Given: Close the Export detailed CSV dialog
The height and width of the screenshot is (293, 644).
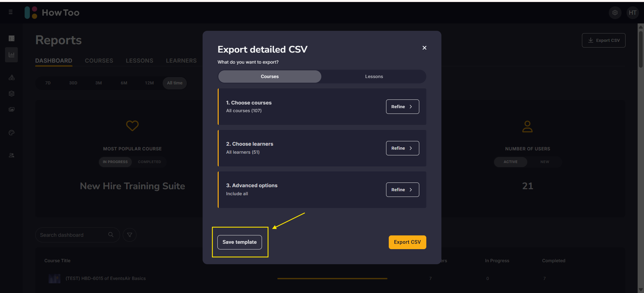Looking at the screenshot, I should click(x=424, y=48).
